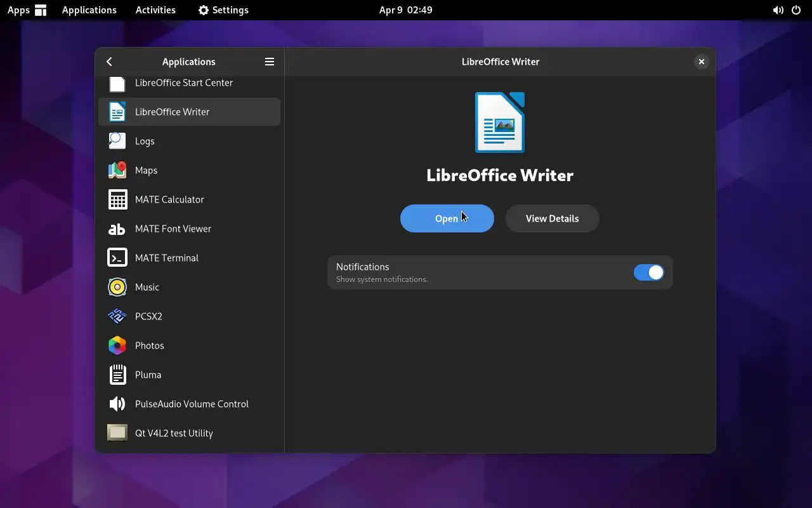This screenshot has height=508, width=812.
Task: Open the sidebar hamburger menu
Action: pyautogui.click(x=270, y=62)
